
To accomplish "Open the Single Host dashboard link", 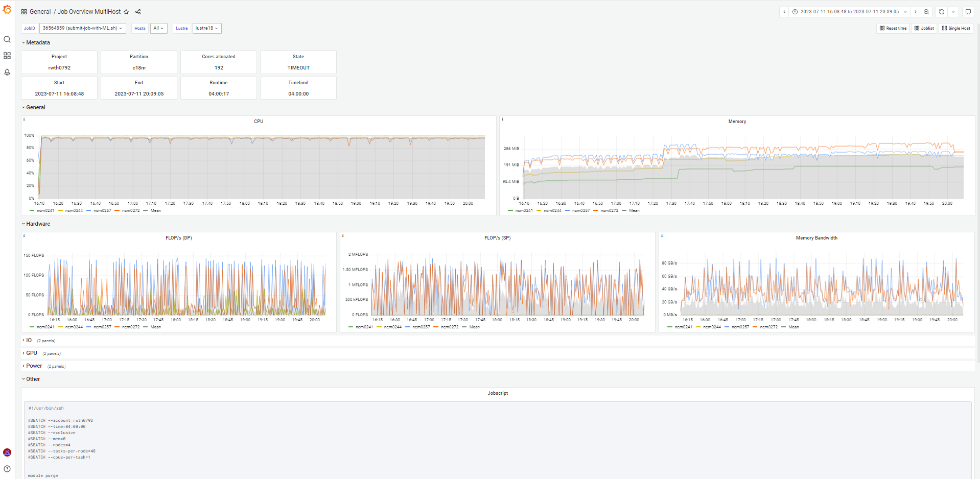I will [x=956, y=28].
